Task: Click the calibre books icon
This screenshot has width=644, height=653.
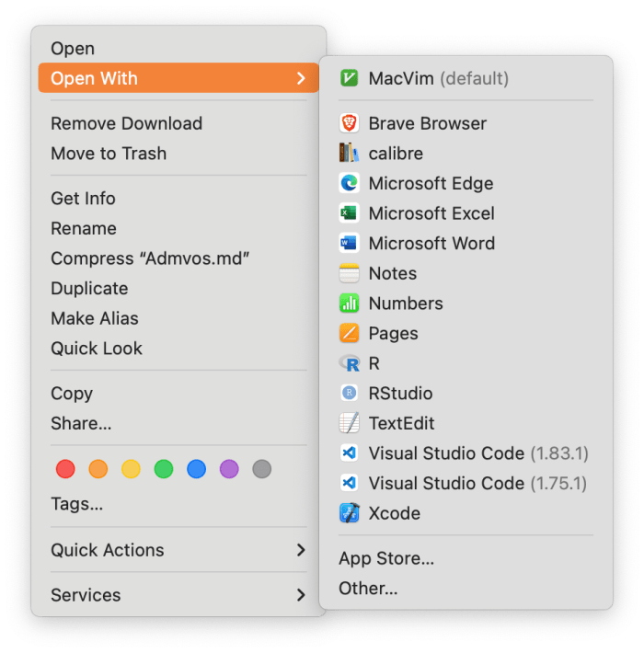Action: click(x=349, y=154)
